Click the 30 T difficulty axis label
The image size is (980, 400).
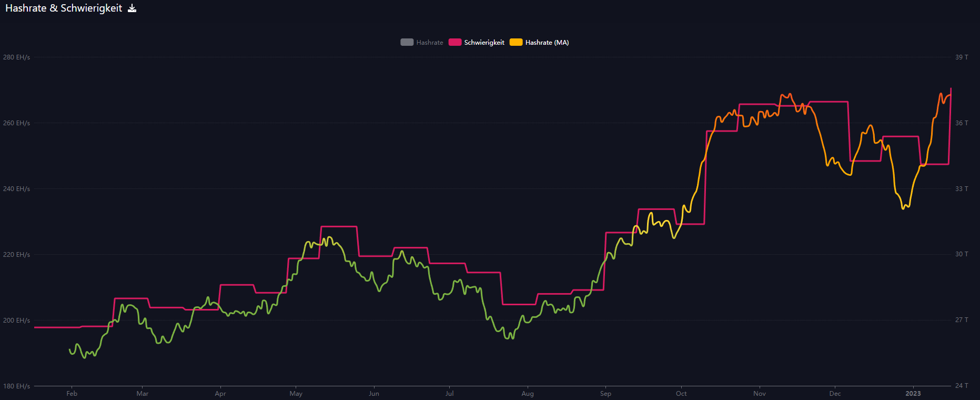962,254
